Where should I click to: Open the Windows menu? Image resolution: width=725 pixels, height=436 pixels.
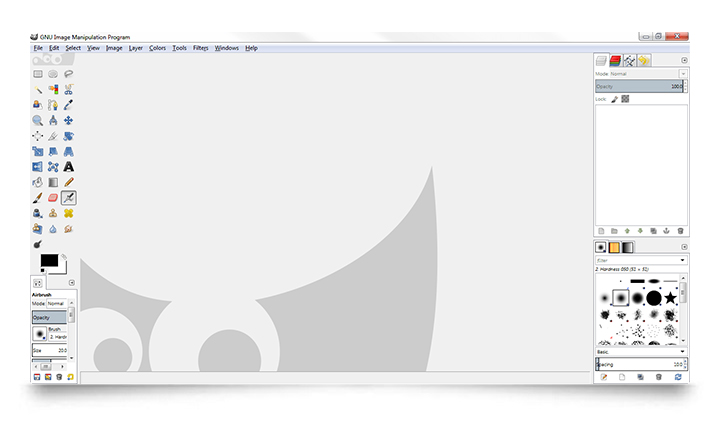click(227, 48)
